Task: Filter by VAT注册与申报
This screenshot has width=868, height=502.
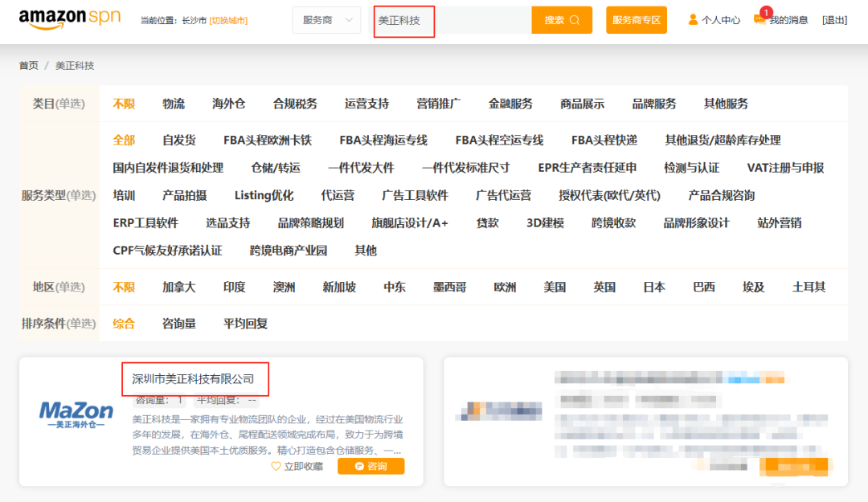Action: click(785, 168)
